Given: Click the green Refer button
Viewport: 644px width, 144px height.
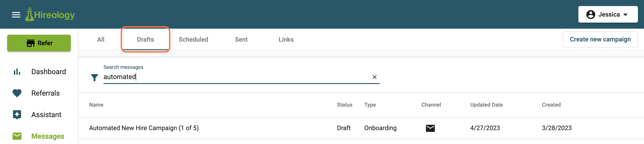Looking at the screenshot, I should tap(39, 43).
